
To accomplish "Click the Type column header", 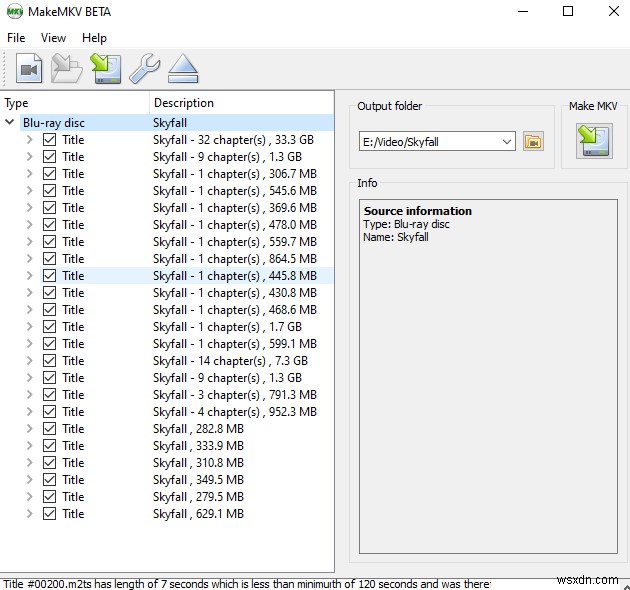I will click(x=75, y=103).
